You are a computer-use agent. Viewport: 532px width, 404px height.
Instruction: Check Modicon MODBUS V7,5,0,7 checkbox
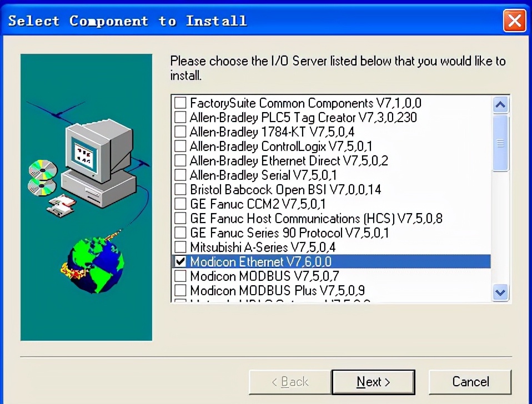[180, 276]
